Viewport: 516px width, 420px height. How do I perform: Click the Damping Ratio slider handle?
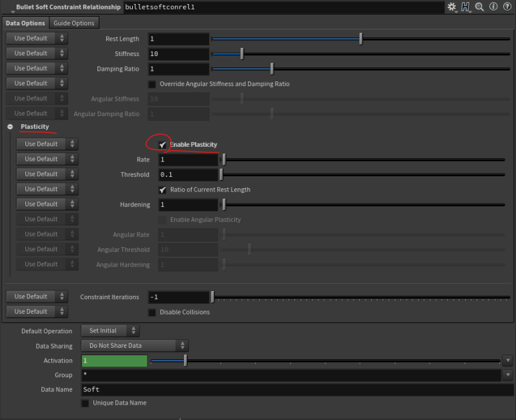pos(272,69)
